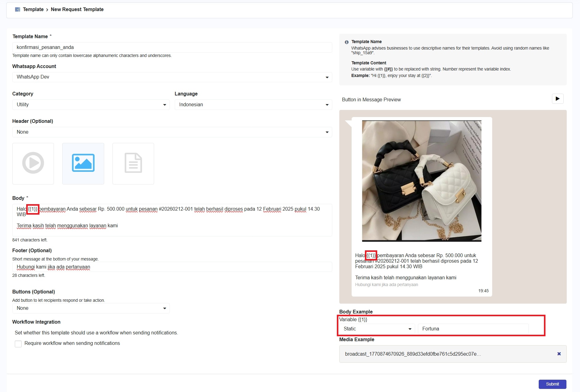
Task: Click the info icon next to Template Name tips
Action: pos(346,42)
